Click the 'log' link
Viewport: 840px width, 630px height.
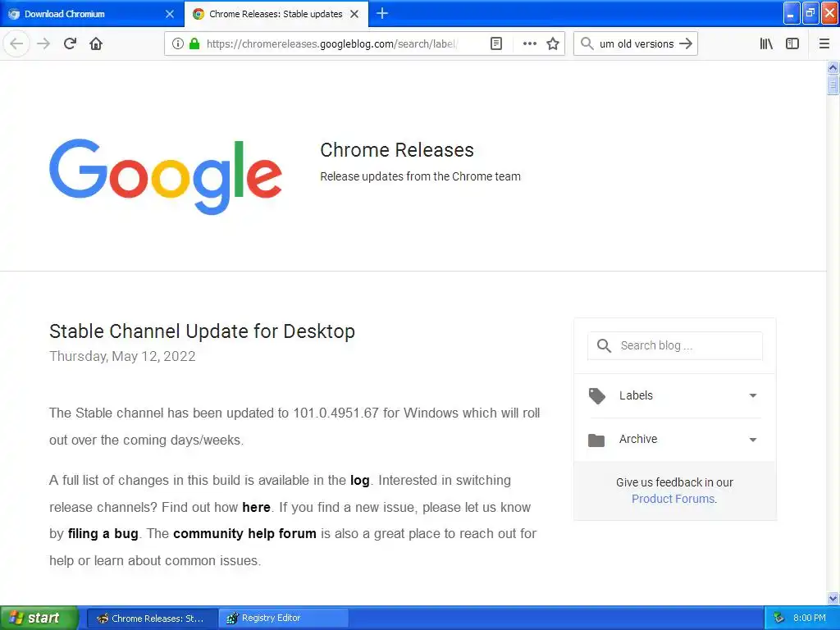pos(360,480)
